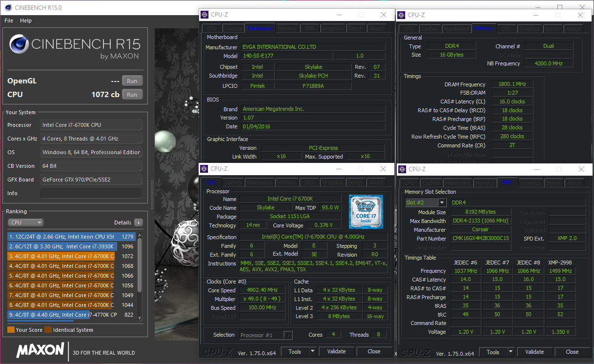Click the title icon of the SPD CPU-Z window
This screenshot has width=594, height=364.
403,169
